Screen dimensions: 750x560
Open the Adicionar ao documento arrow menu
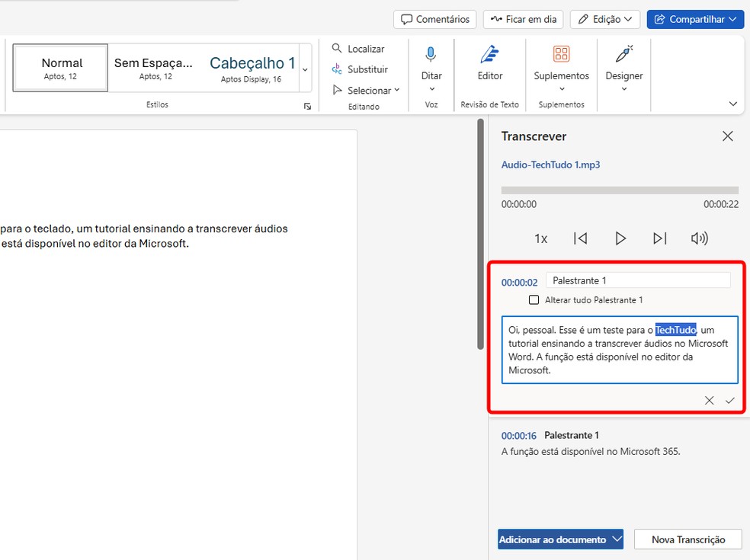pyautogui.click(x=617, y=539)
